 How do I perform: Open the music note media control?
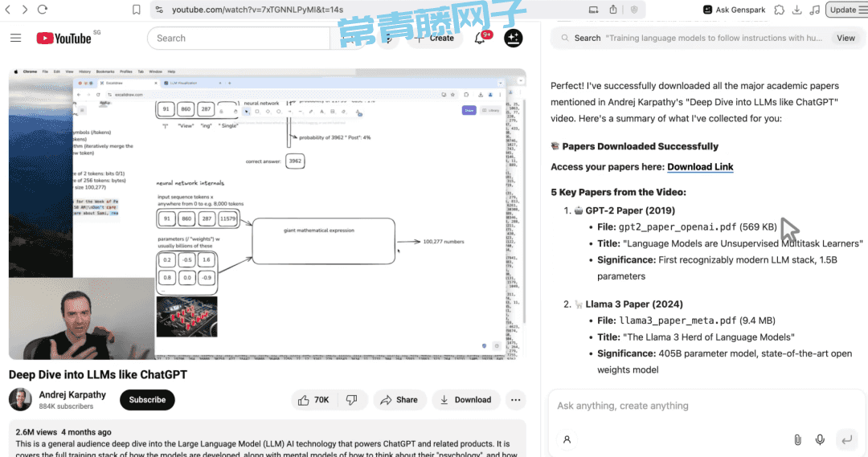coord(814,10)
